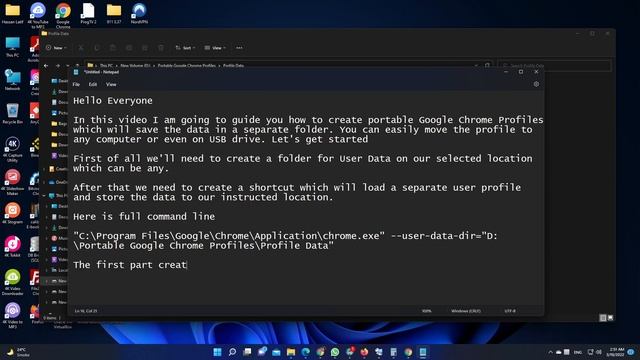The image size is (640, 360).
Task: Open 4K Slideshow Maker desktop shortcut
Action: click(x=13, y=182)
